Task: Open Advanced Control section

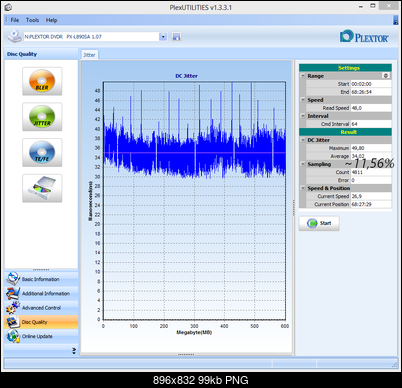Action: (x=41, y=308)
